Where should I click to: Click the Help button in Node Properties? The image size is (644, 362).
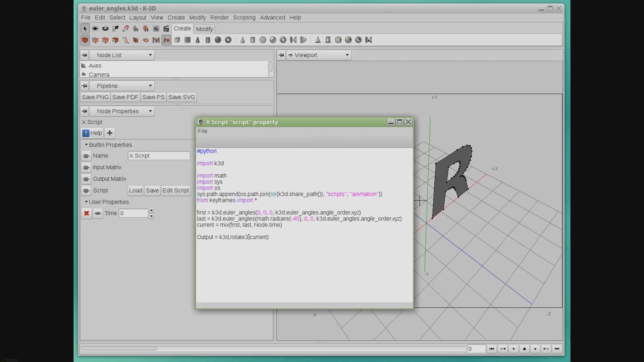click(x=92, y=133)
